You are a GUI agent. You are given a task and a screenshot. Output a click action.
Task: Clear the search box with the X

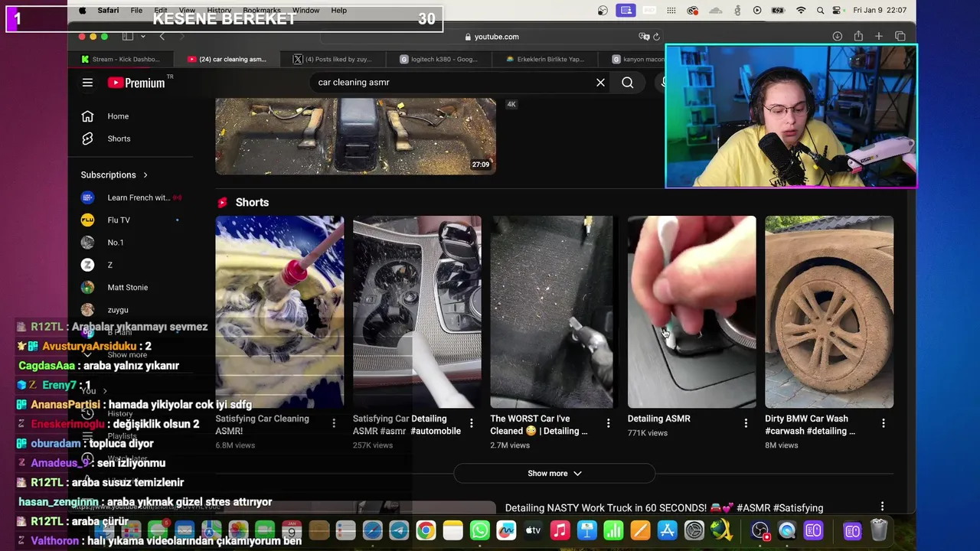coord(600,83)
